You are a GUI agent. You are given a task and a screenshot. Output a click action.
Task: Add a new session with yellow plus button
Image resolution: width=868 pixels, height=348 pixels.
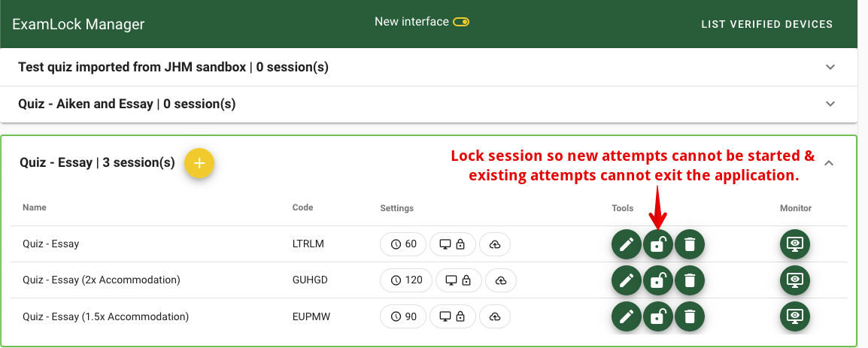199,163
